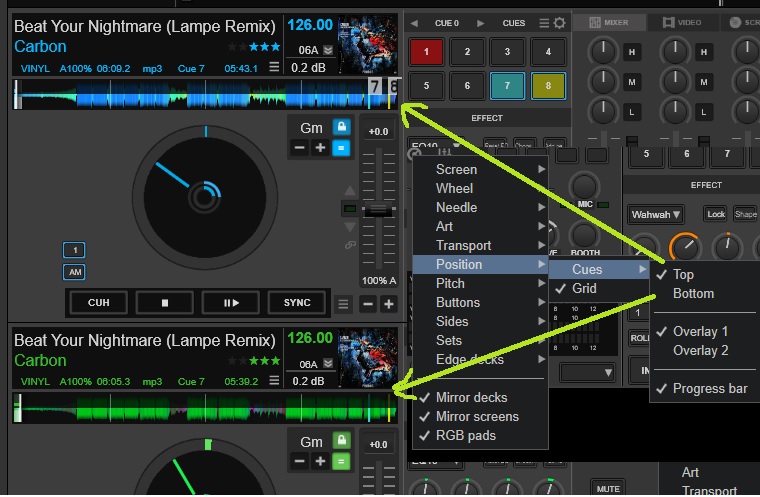Click the CUH button
This screenshot has width=760, height=497.
coord(99,303)
